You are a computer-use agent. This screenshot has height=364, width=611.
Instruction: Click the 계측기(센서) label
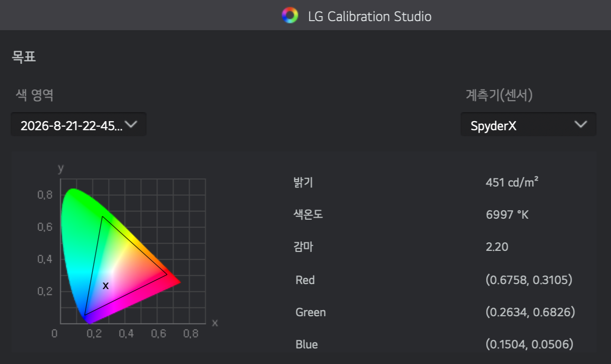(499, 95)
